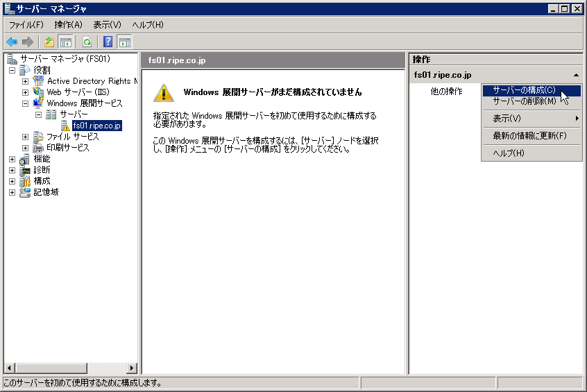The width and height of the screenshot is (587, 392).
Task: Click heading 'Windows 展開サーバーがまだ構成されていません'
Action: (x=273, y=92)
